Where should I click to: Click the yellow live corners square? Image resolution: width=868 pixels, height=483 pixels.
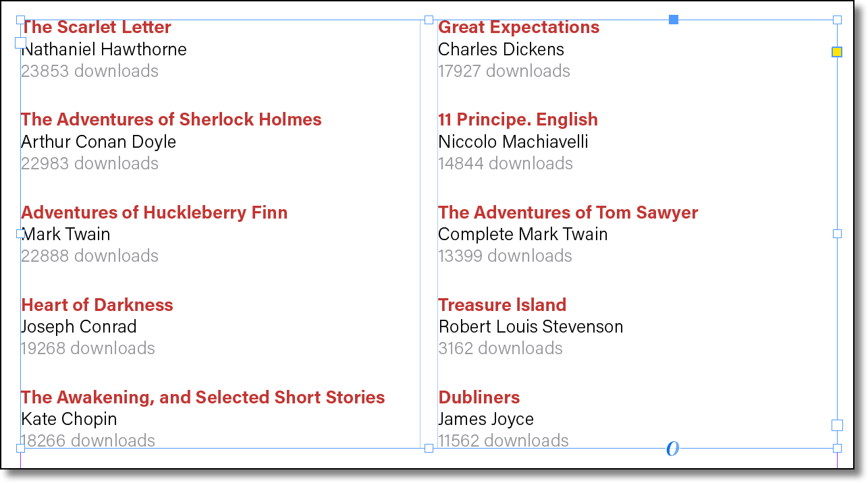pyautogui.click(x=837, y=52)
